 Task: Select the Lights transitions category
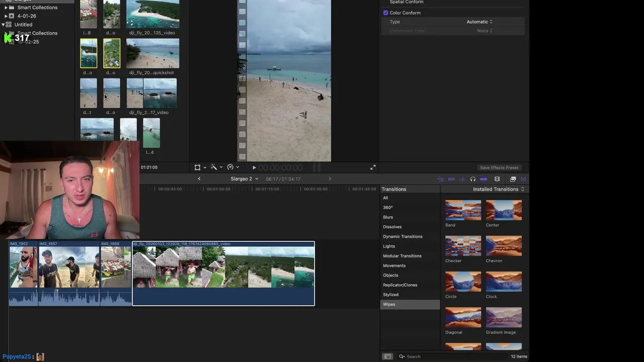tap(410, 246)
